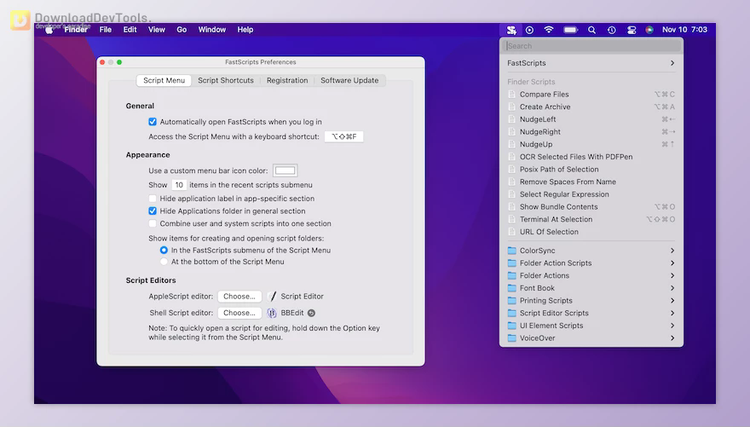Click the Printing Scripts folder icon
The width and height of the screenshot is (750, 427).
pos(512,300)
